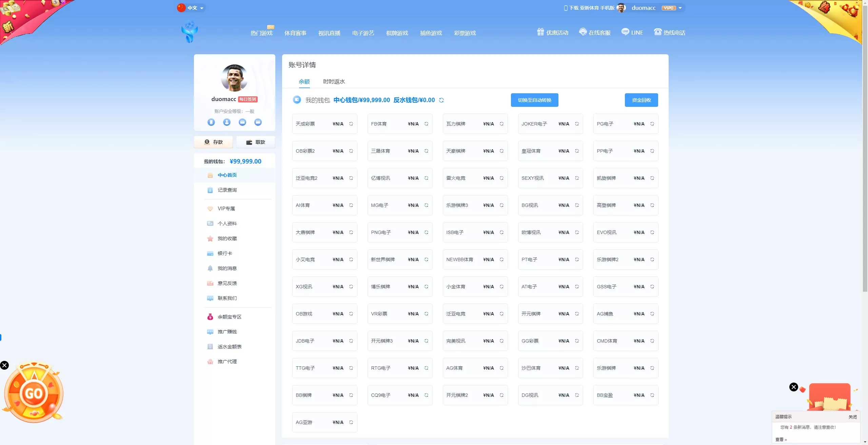
Task: Click the 在线客服 headset icon
Action: coord(583,32)
